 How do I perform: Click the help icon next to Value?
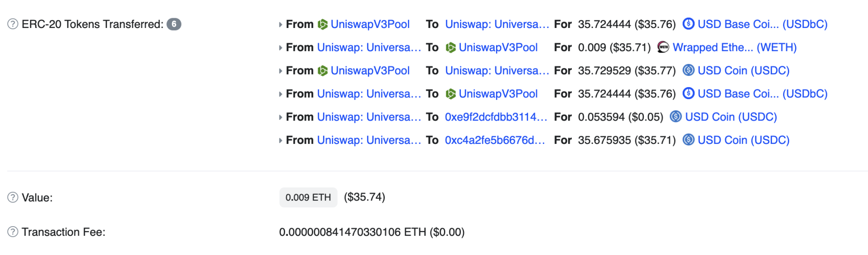(13, 197)
